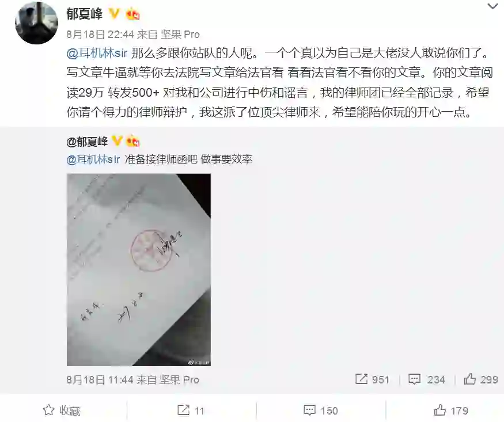Open @耳机林sir mention in the quoted post
Screen dimensions: 504x422
pos(93,159)
